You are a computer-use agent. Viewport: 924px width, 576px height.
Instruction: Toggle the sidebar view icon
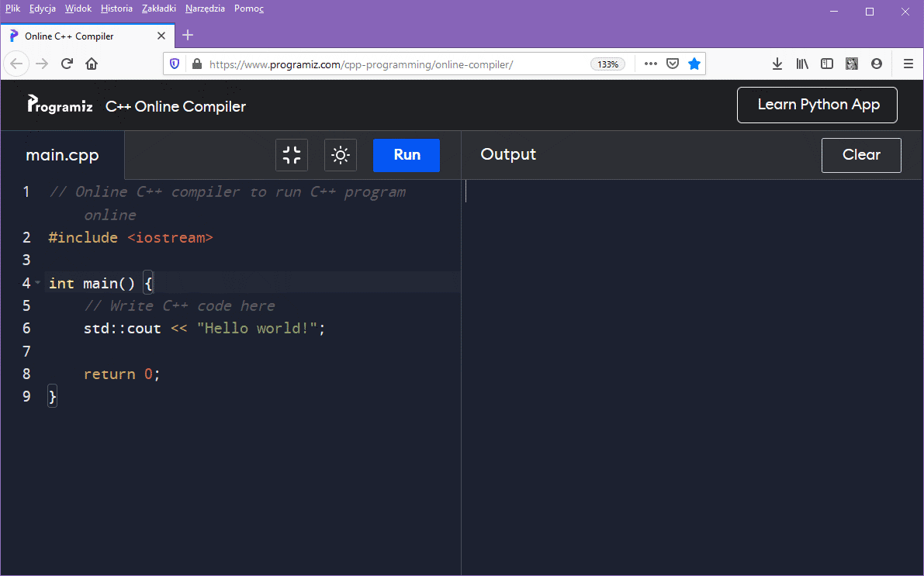tap(827, 64)
